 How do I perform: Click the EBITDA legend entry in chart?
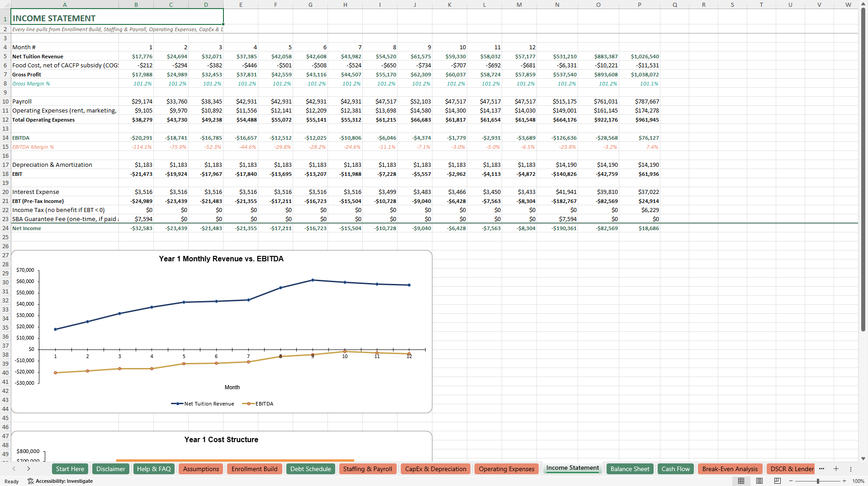point(258,404)
